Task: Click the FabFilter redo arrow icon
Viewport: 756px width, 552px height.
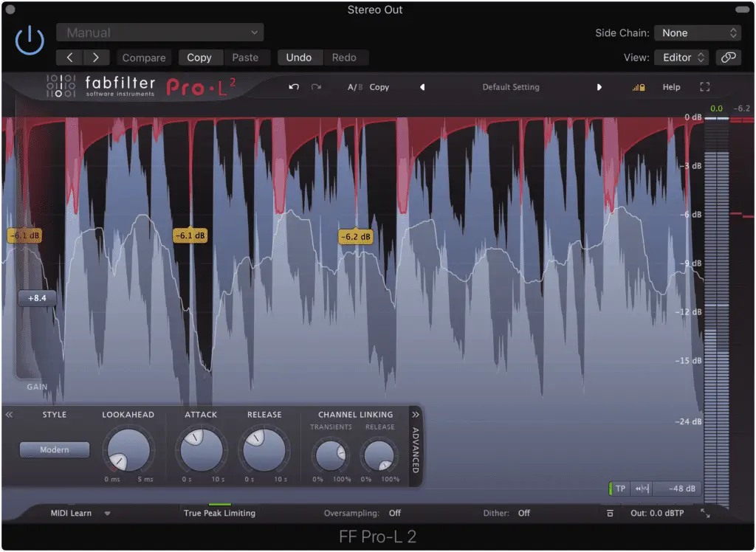Action: click(316, 87)
